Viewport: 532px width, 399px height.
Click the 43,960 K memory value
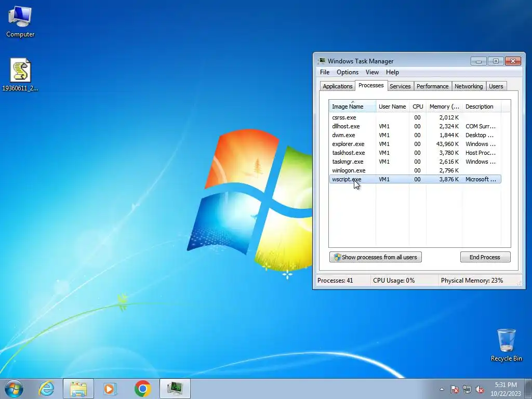447,144
